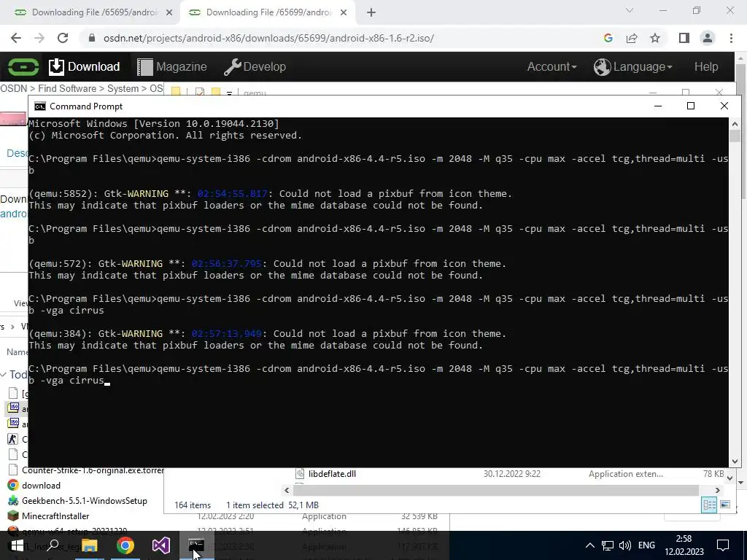This screenshot has height=560, width=747.
Task: Switch Explorer to details view
Action: tap(709, 505)
